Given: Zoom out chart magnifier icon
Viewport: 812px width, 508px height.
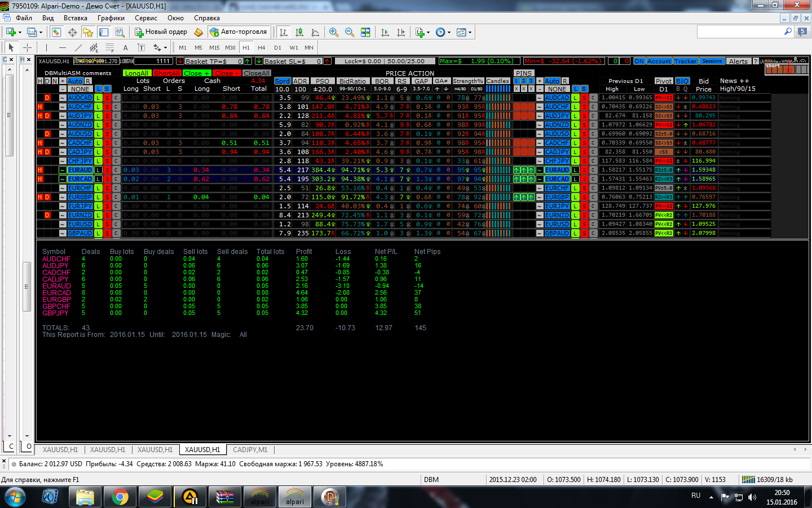Looking at the screenshot, I should [x=350, y=32].
